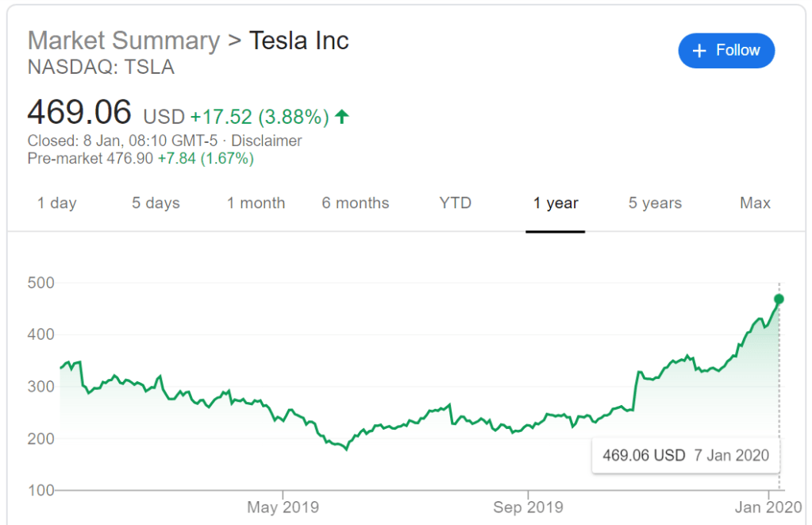Click the NASDAQ: TSLA ticker text

click(x=101, y=68)
